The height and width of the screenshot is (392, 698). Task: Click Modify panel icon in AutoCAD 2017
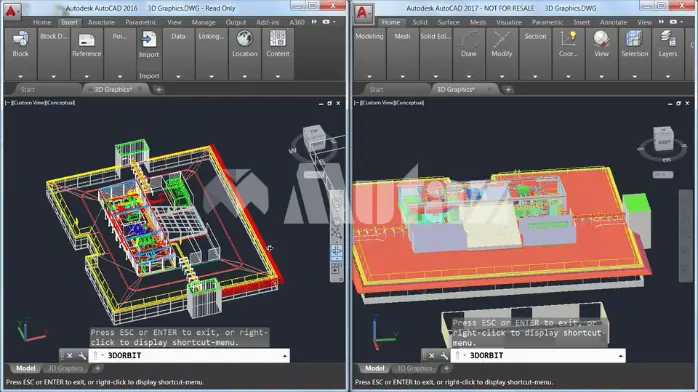pyautogui.click(x=502, y=39)
